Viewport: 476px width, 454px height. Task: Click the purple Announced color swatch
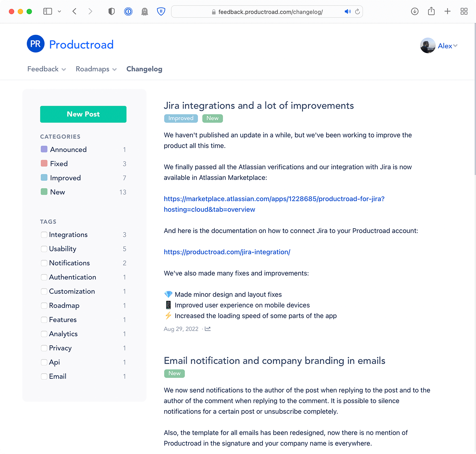tap(44, 149)
